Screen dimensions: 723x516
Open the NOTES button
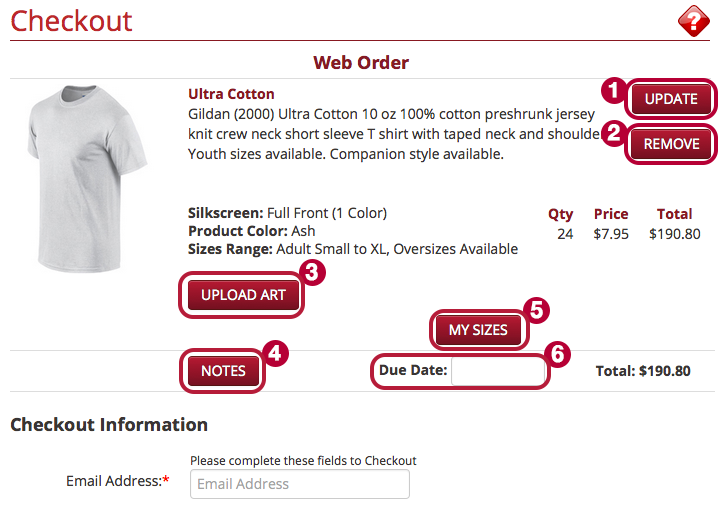click(223, 371)
